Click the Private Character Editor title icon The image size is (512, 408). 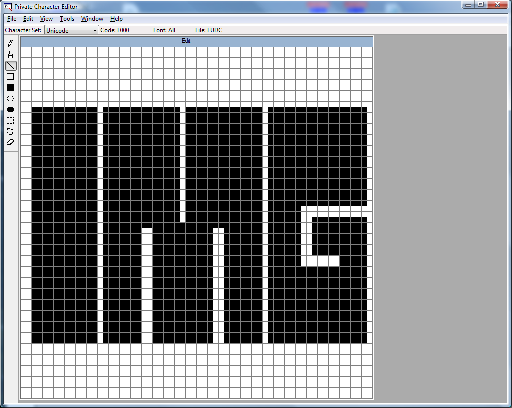[x=8, y=7]
